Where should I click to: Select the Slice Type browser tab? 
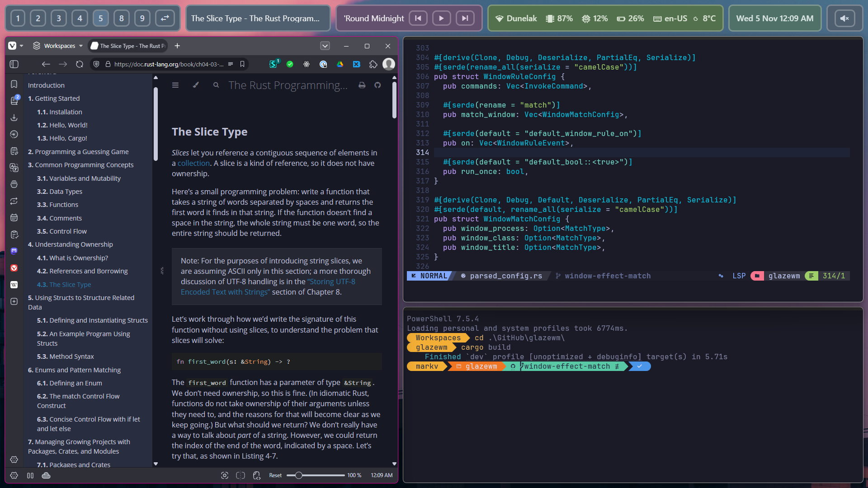click(127, 46)
